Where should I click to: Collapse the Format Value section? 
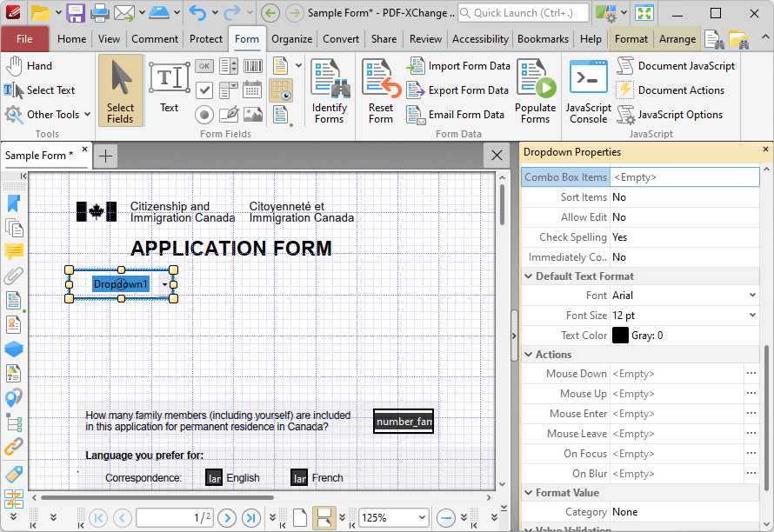pos(528,493)
